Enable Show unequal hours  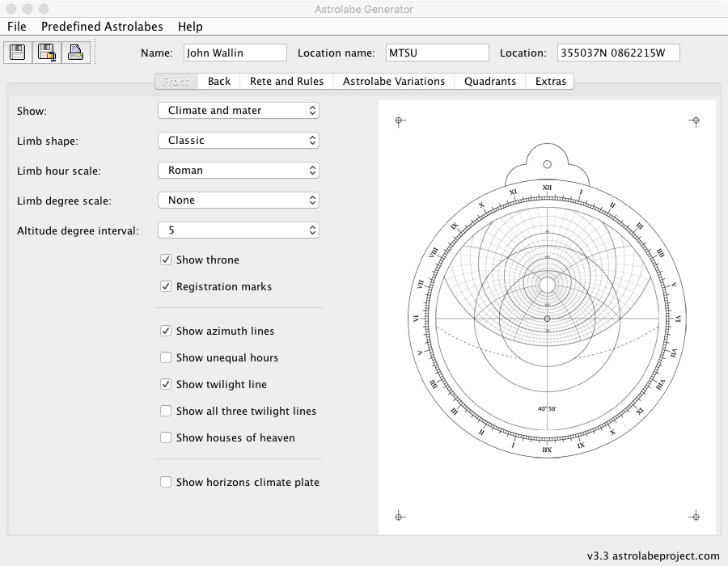pos(166,357)
